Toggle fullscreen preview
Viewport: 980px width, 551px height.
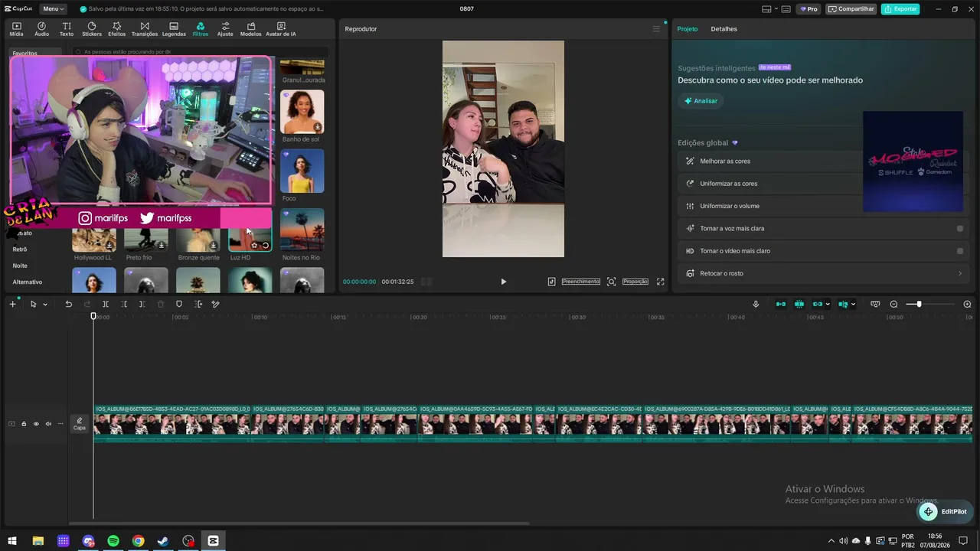pyautogui.click(x=661, y=282)
